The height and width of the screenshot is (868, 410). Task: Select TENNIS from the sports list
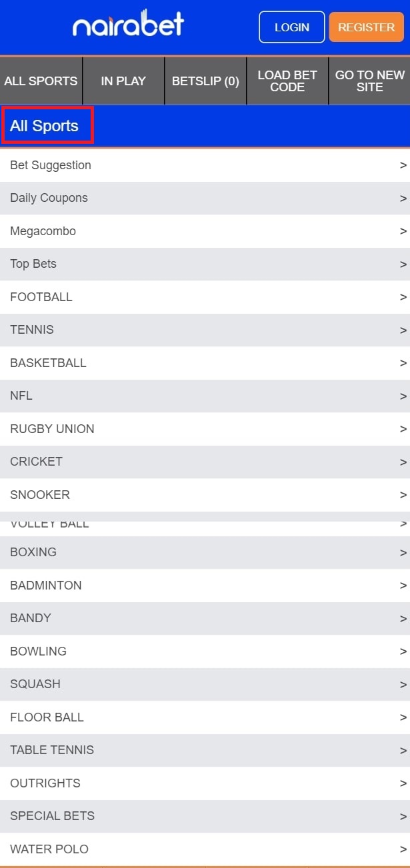(x=32, y=330)
